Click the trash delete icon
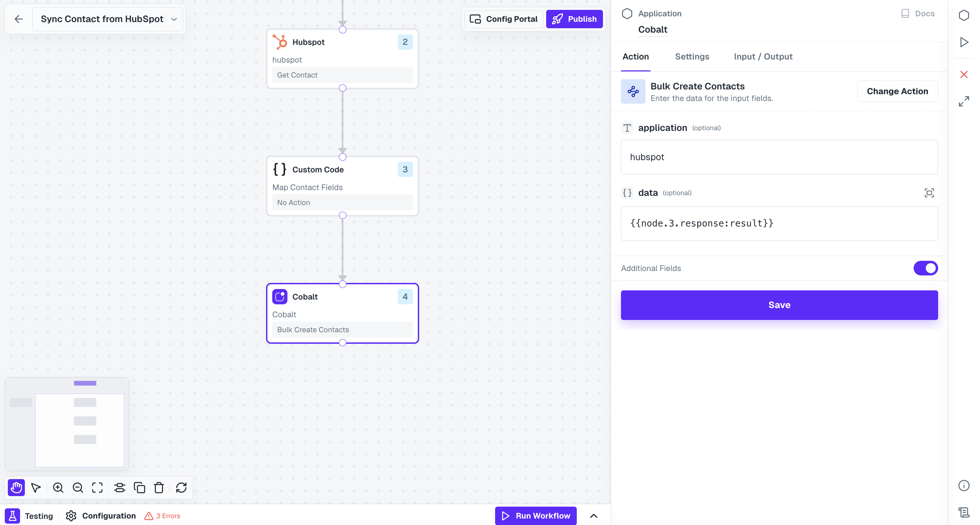 (159, 487)
